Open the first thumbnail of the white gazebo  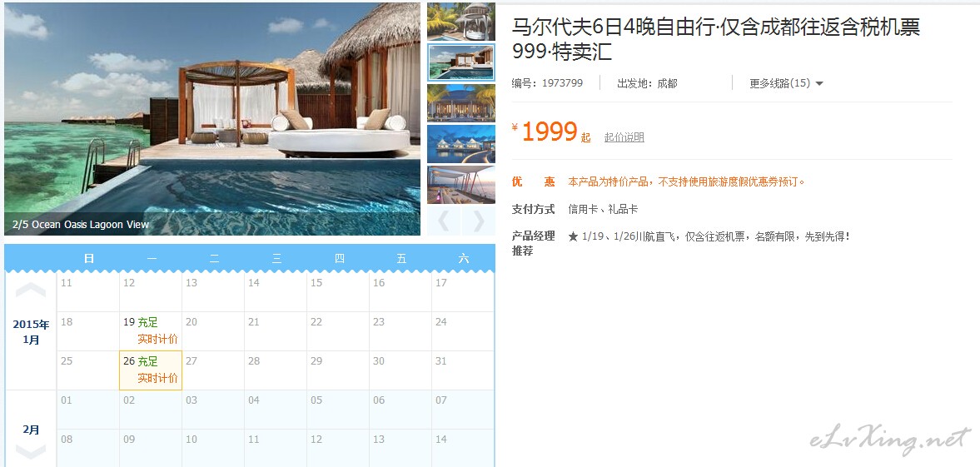(461, 22)
